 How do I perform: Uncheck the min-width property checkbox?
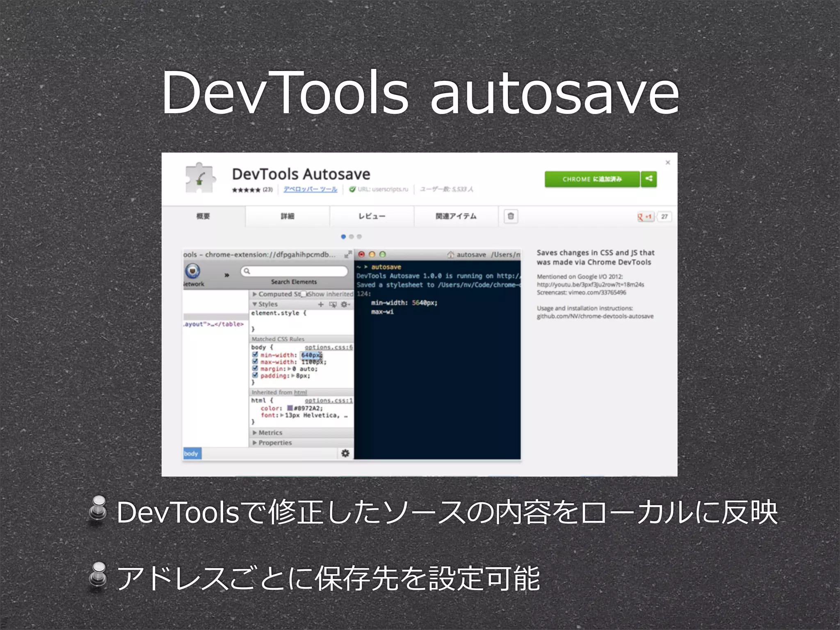[255, 355]
